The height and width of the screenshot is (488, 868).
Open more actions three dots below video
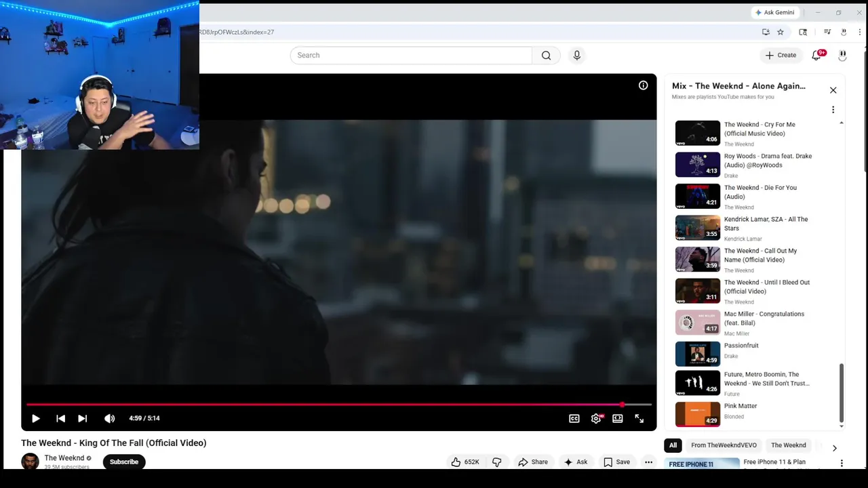648,462
